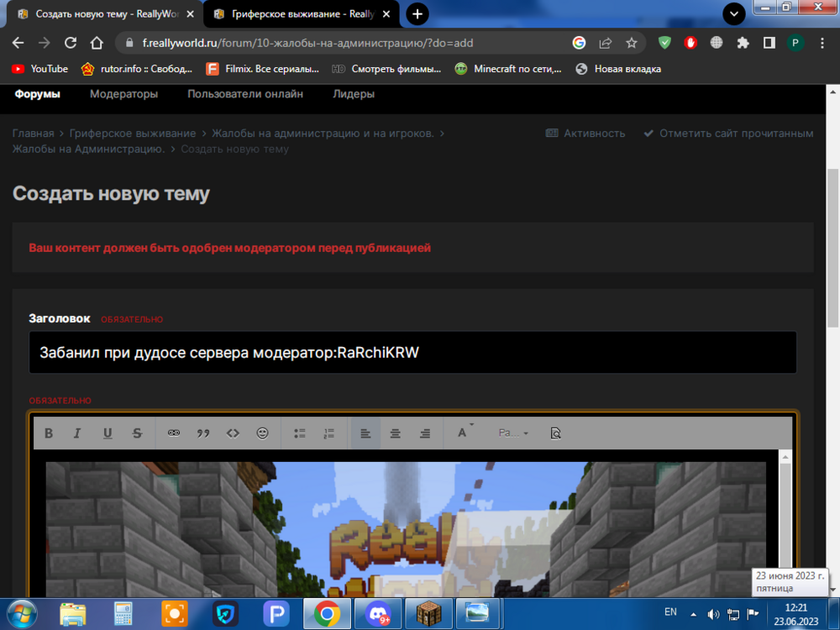The image size is (840, 630).
Task: Open File Explorer from the taskbar
Action: (x=72, y=614)
